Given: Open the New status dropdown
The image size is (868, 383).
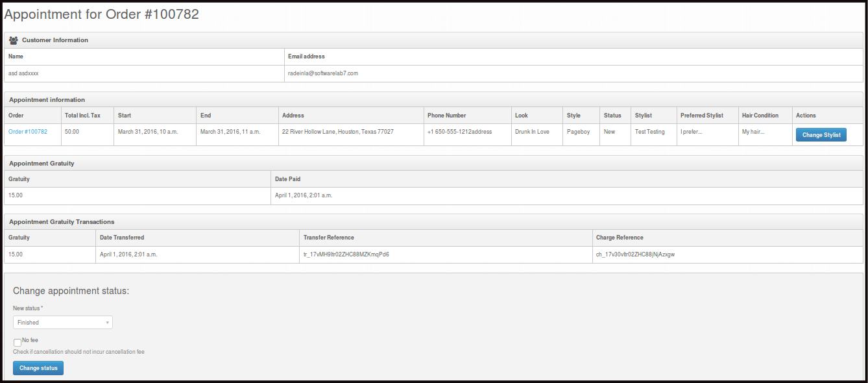Looking at the screenshot, I should pos(63,323).
